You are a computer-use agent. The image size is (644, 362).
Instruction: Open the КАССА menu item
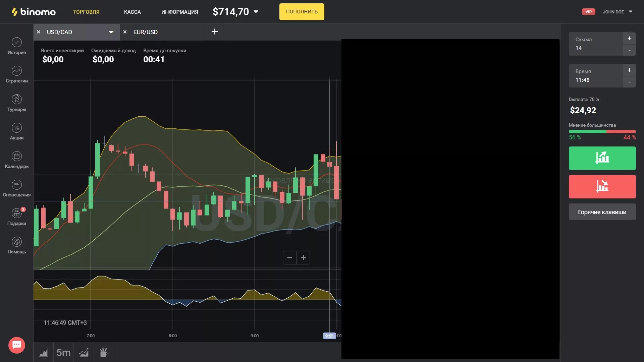(132, 12)
